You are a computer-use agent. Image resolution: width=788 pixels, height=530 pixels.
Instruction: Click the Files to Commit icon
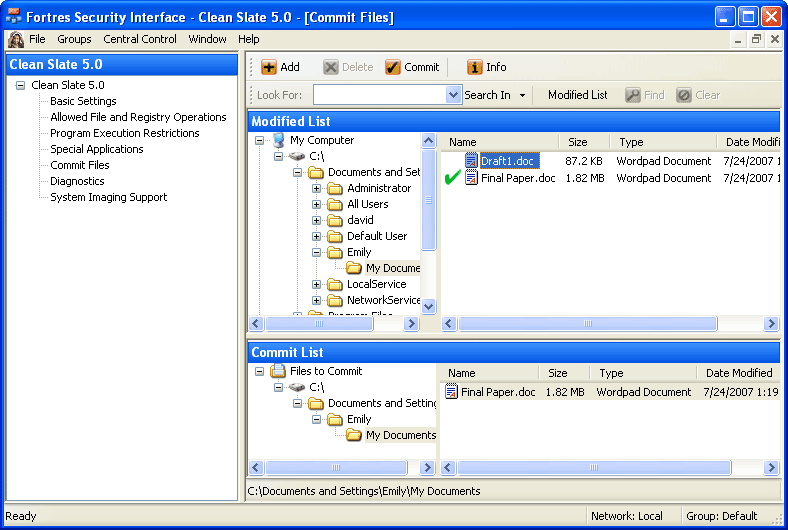coord(278,371)
